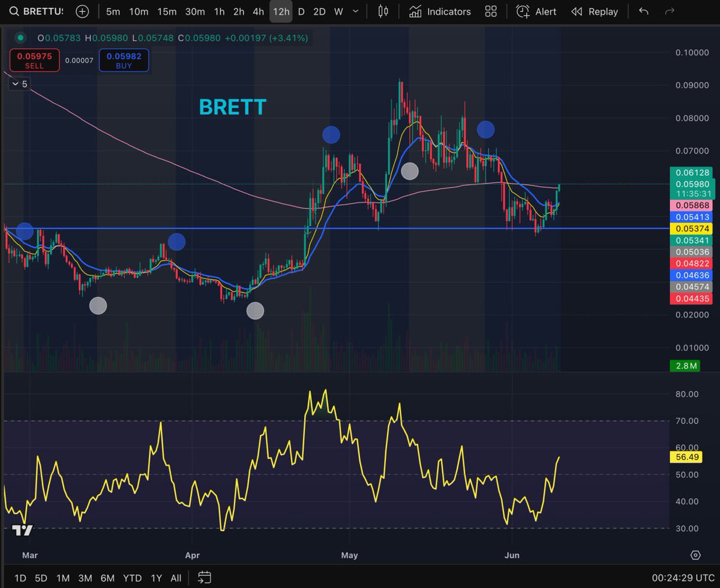Switch to the 1h timeframe
This screenshot has height=588, width=720.
(219, 11)
